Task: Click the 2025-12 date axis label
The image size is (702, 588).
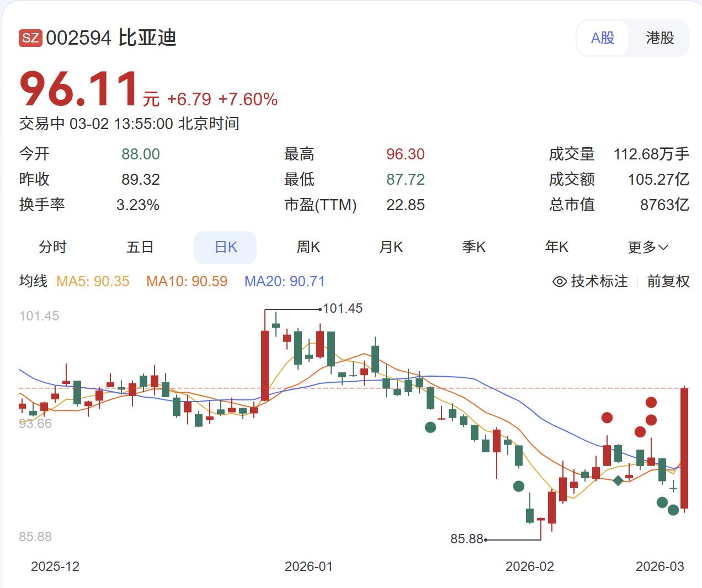Action: (55, 566)
